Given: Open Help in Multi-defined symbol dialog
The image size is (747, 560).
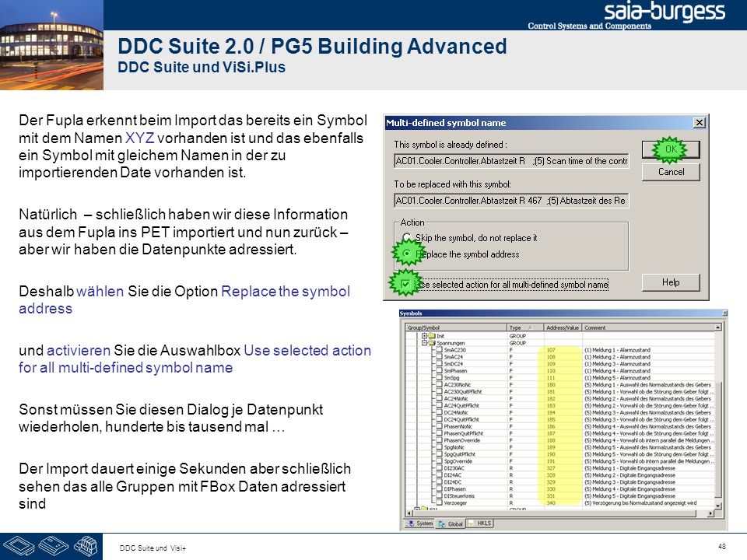Looking at the screenshot, I should click(x=671, y=282).
